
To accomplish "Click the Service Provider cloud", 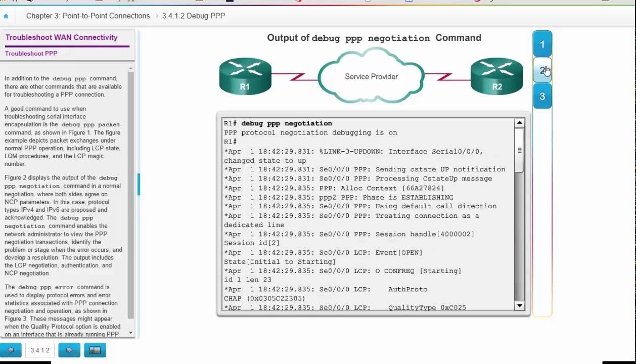I will pyautogui.click(x=371, y=76).
